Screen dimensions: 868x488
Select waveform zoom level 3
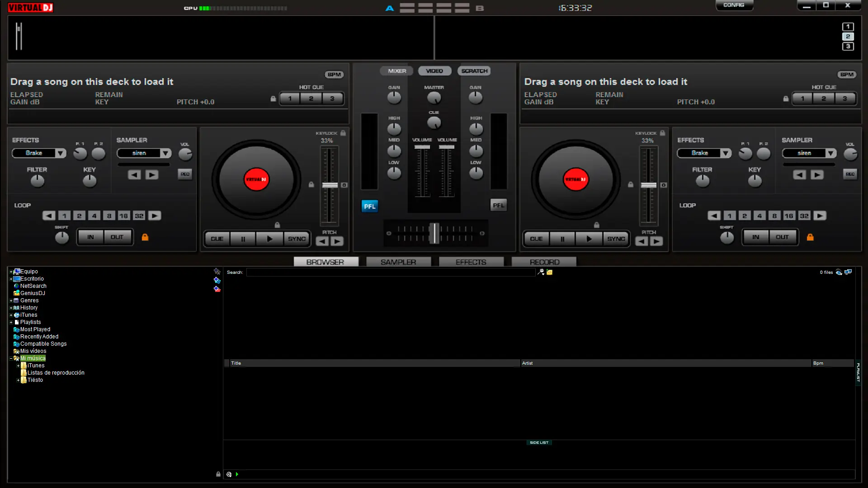coord(848,47)
